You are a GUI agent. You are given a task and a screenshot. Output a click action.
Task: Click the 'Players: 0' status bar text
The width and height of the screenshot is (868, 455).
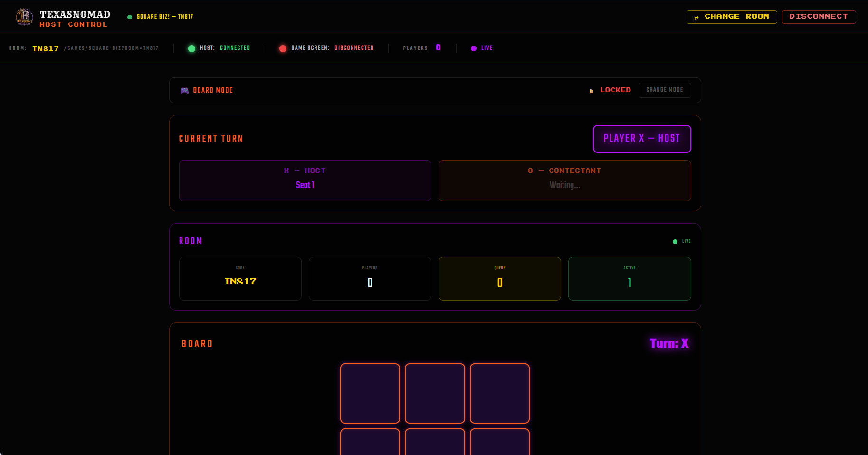click(422, 48)
